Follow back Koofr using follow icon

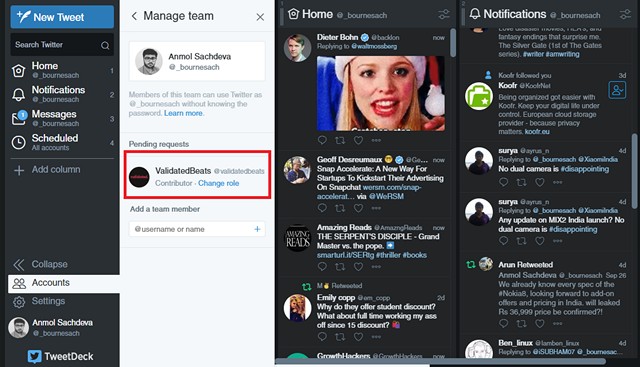click(617, 90)
